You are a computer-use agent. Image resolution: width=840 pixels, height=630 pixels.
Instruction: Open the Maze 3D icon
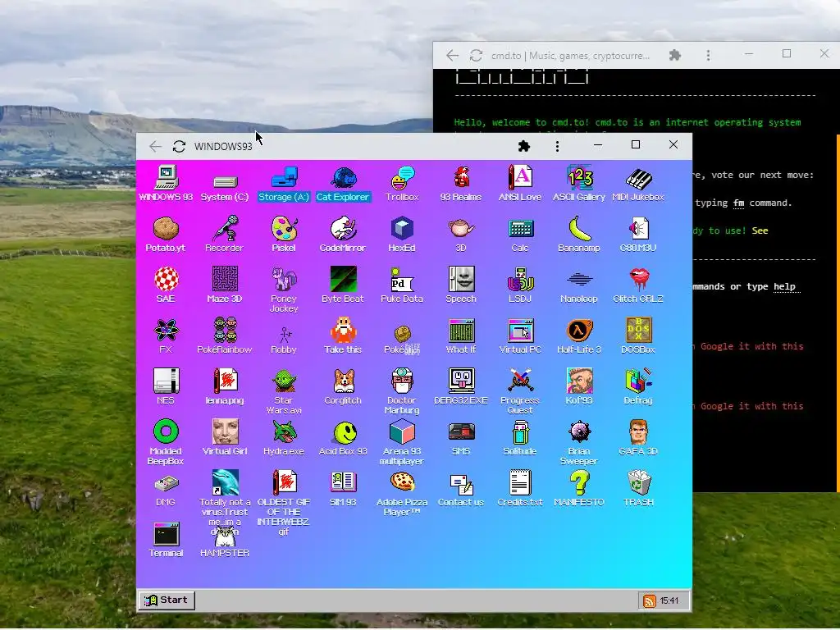point(225,280)
